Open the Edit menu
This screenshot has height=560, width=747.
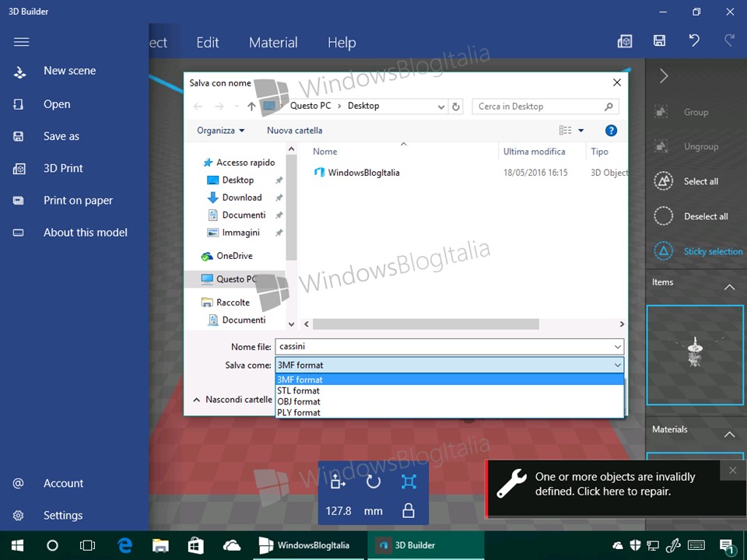(208, 42)
